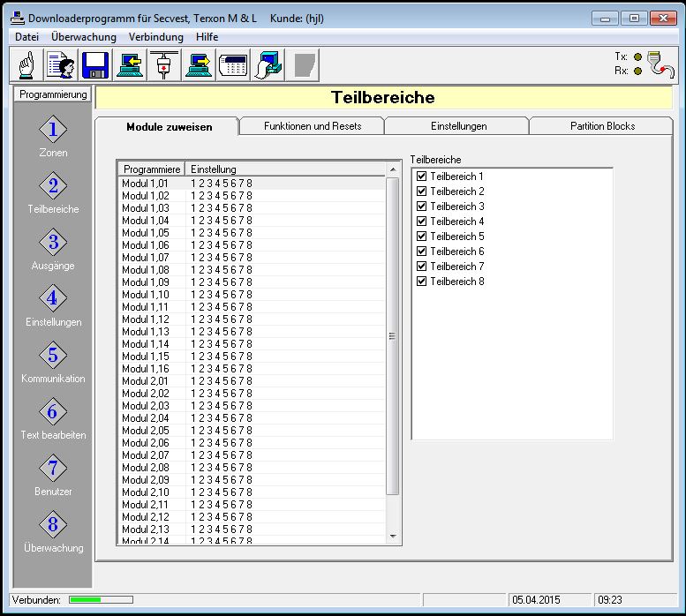Click the keypad panel toolbar icon
Screen dimensions: 686x616
232,66
